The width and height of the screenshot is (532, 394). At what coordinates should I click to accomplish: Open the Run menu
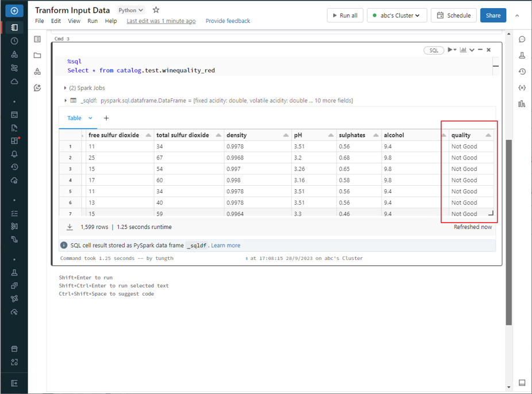[92, 21]
